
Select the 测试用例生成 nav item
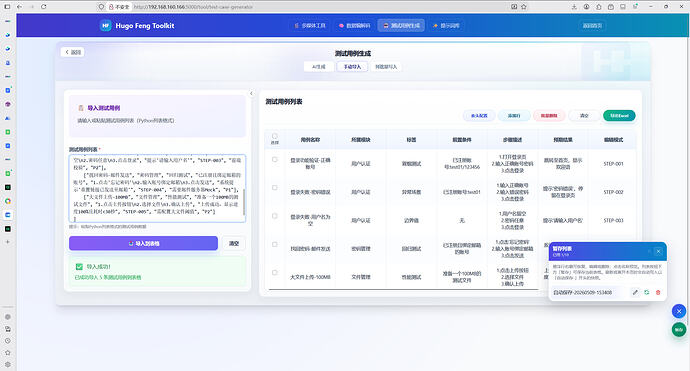401,26
